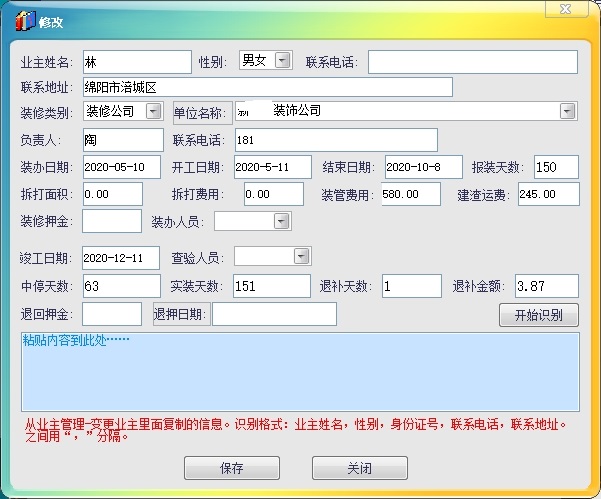Focus the 业主姓名 name field
Image resolution: width=601 pixels, height=499 pixels.
136,62
